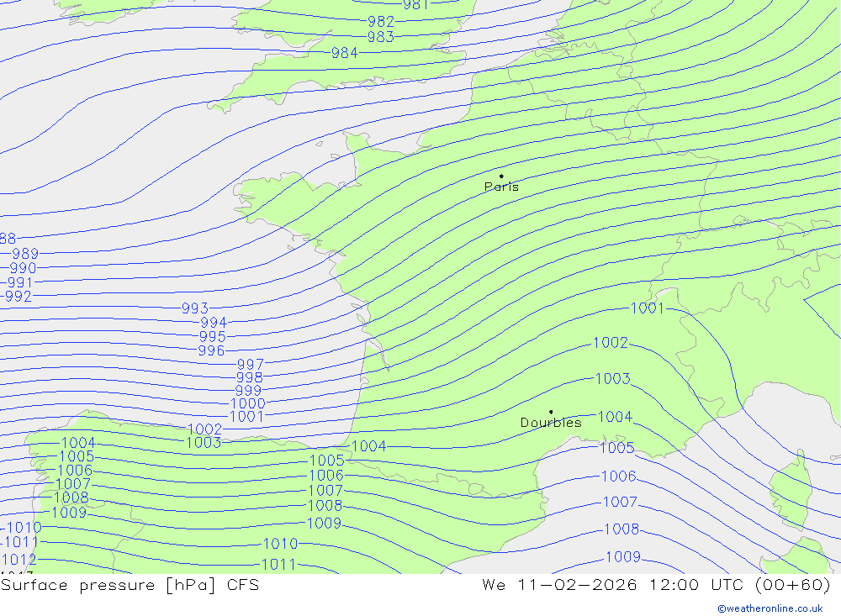Image resolution: width=841 pixels, height=616 pixels.
Task: Click the 997 isobar label
Action: coord(251,365)
